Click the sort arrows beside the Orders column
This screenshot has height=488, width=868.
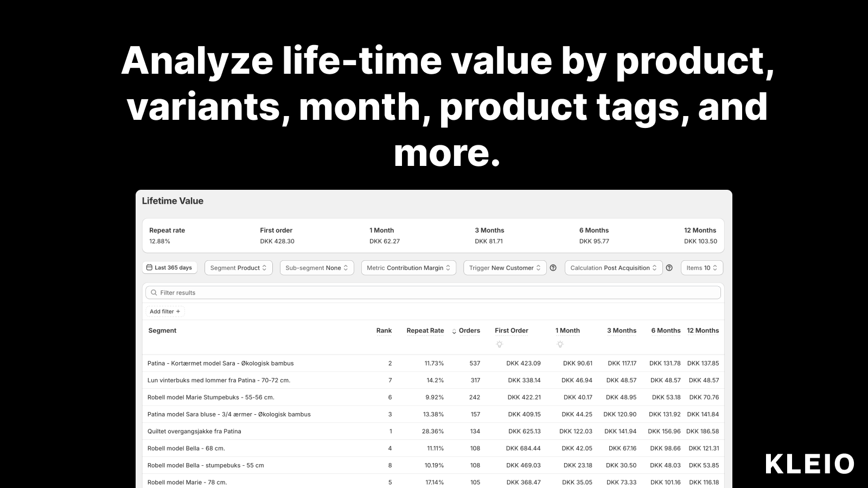pos(455,331)
